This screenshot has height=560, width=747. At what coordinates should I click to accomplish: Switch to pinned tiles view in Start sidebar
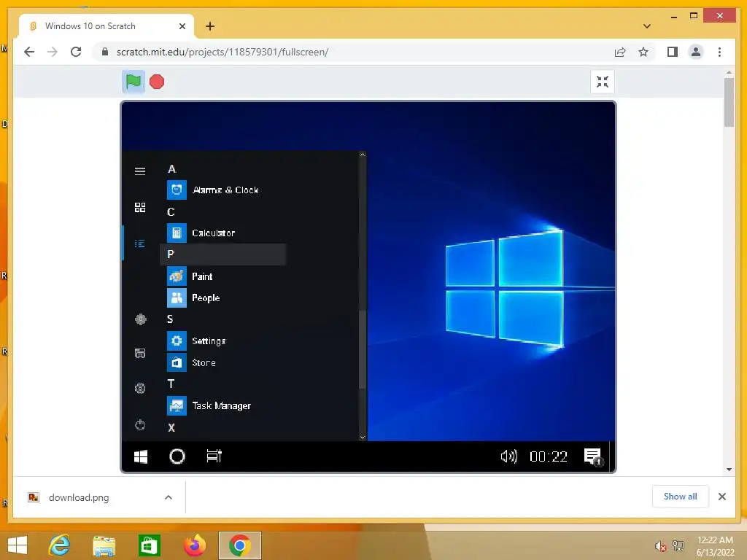click(x=140, y=207)
